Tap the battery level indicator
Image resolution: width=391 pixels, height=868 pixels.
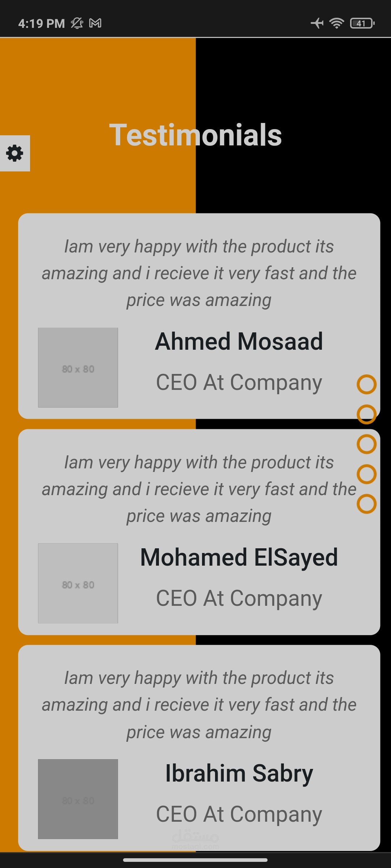click(x=362, y=24)
